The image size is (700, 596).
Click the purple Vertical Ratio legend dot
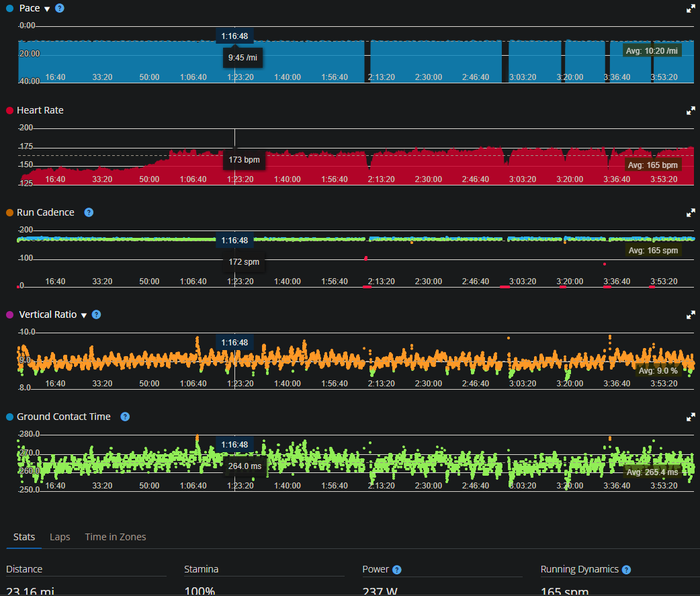9,314
